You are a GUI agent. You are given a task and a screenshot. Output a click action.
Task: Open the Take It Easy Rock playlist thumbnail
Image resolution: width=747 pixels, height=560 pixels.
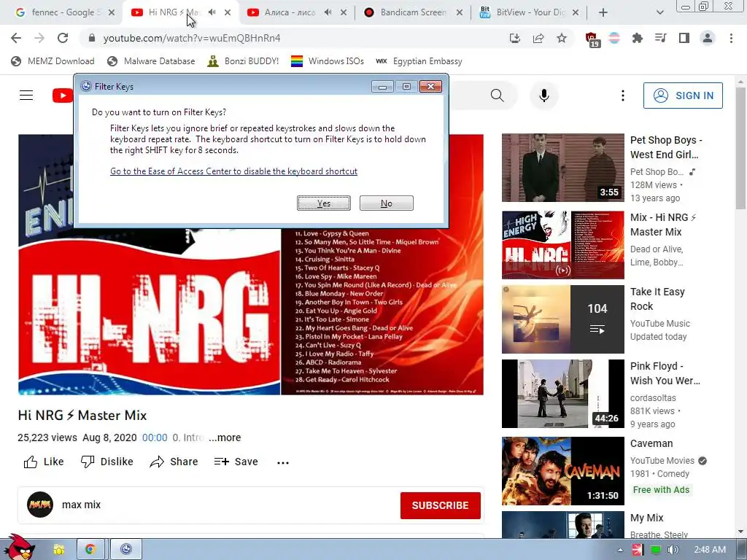click(562, 319)
